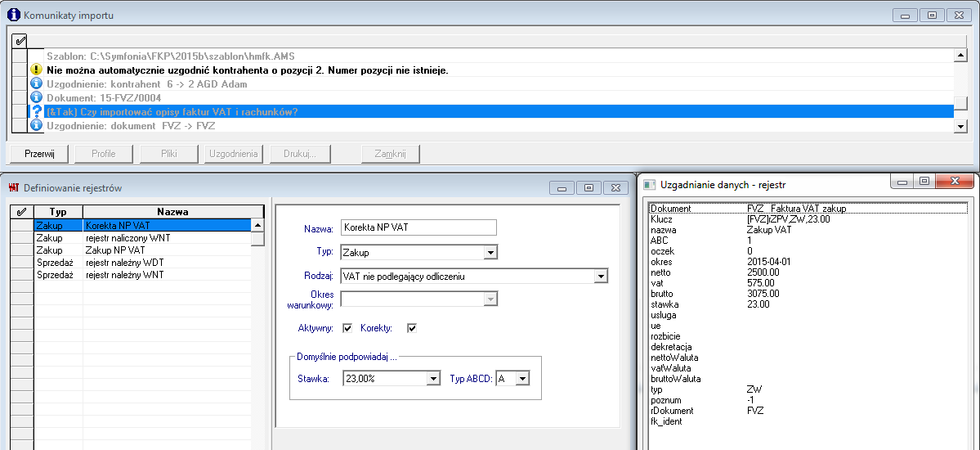Select the highlighted 'Korekta NP VAT' table row
This screenshot has width=980, height=450.
pyautogui.click(x=142, y=225)
